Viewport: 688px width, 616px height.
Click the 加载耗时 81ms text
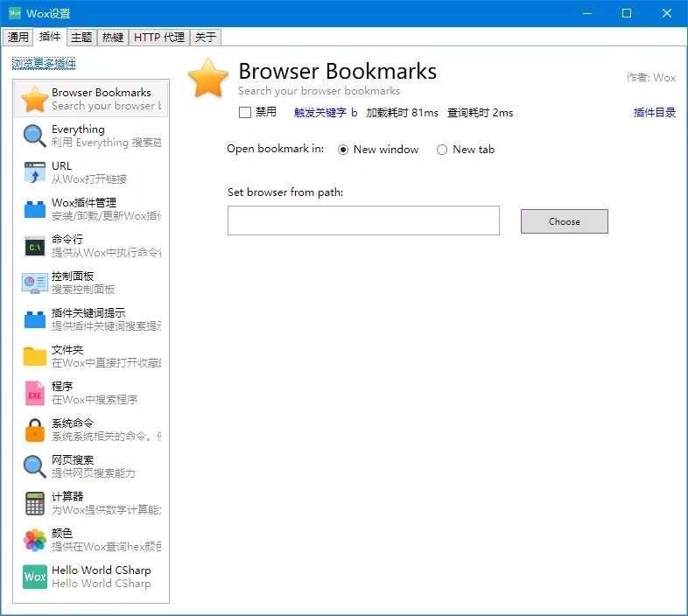click(402, 113)
